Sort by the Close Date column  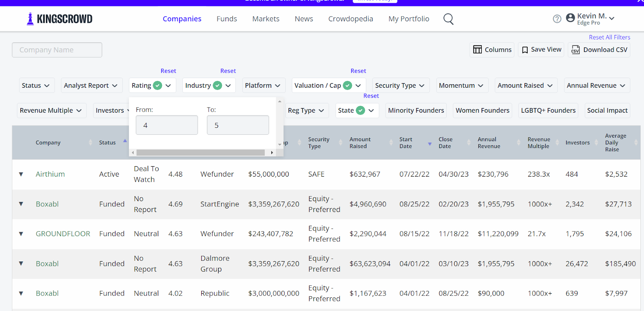446,142
